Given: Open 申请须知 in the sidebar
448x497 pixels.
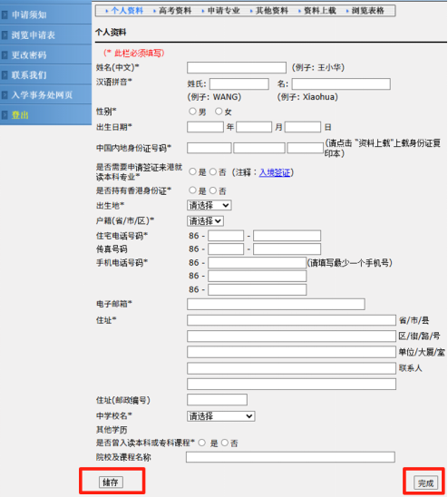Looking at the screenshot, I should pyautogui.click(x=29, y=15).
